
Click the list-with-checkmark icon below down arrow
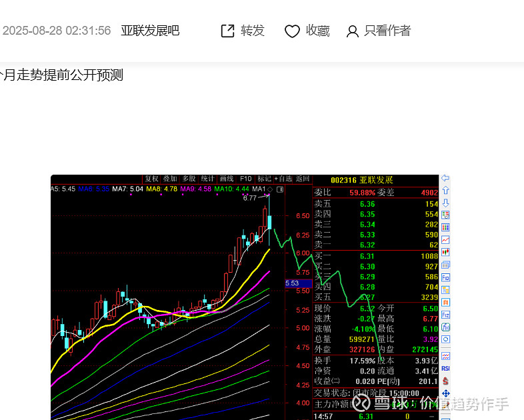(x=445, y=215)
